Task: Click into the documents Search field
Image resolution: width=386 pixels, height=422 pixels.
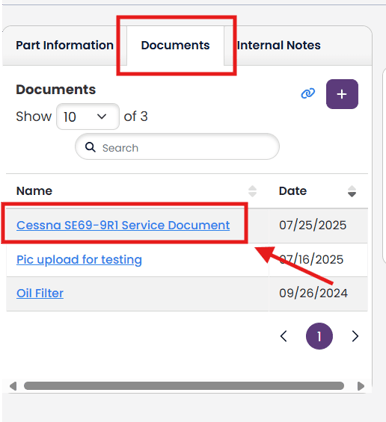Action: (x=177, y=147)
